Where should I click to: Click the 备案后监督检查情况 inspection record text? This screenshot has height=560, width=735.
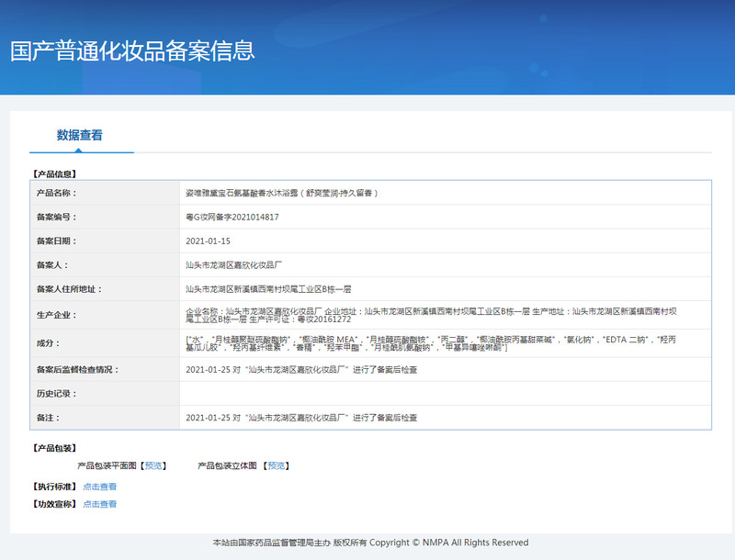(300, 369)
